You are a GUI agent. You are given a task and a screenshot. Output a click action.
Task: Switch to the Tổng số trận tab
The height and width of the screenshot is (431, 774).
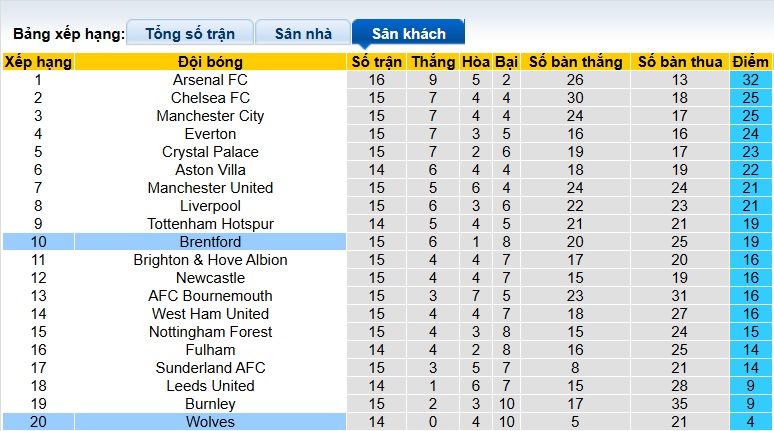(x=190, y=33)
